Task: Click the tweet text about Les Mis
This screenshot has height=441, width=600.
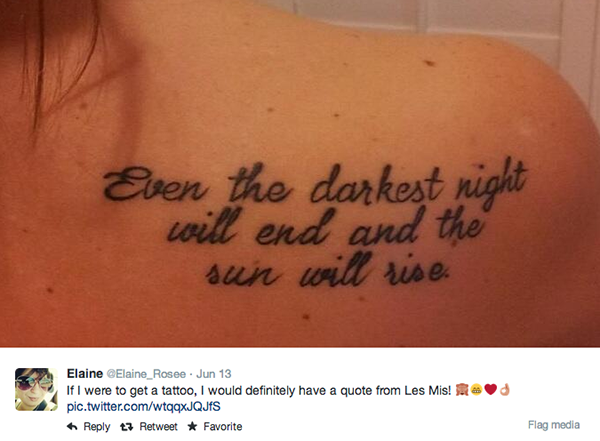Action: coord(259,390)
